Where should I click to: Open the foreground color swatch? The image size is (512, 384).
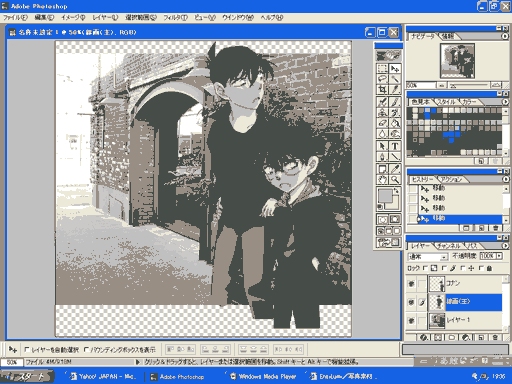tap(385, 195)
